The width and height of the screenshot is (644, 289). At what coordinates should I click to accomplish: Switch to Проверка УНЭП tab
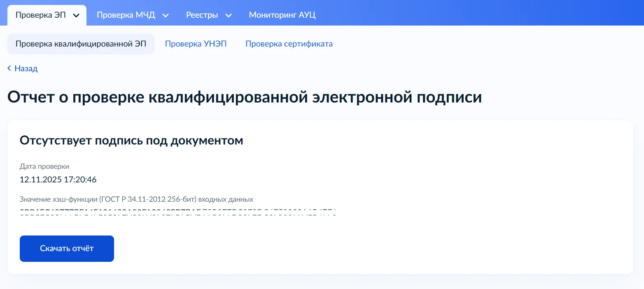pyautogui.click(x=196, y=44)
